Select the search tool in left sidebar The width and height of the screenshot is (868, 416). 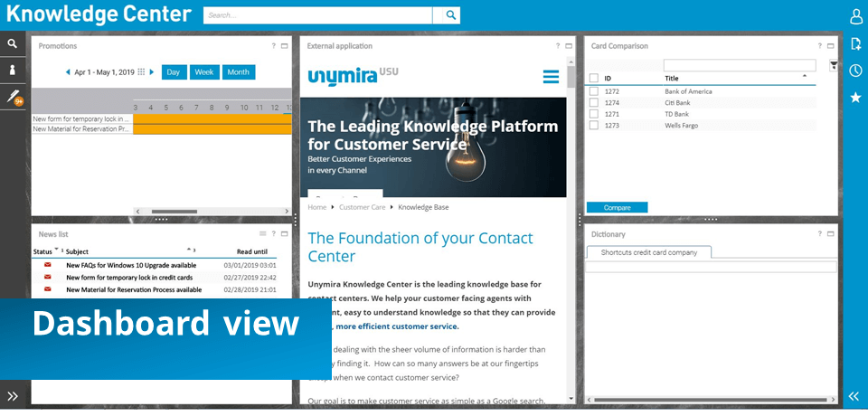[x=13, y=43]
